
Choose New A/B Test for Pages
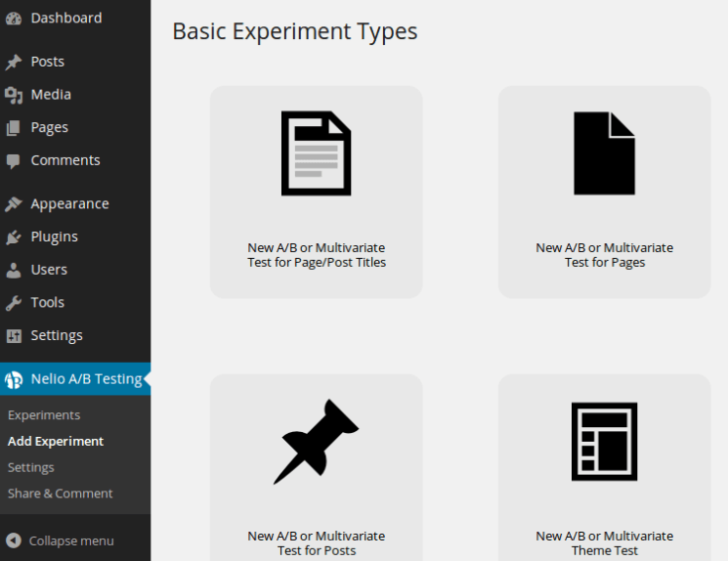pos(605,192)
